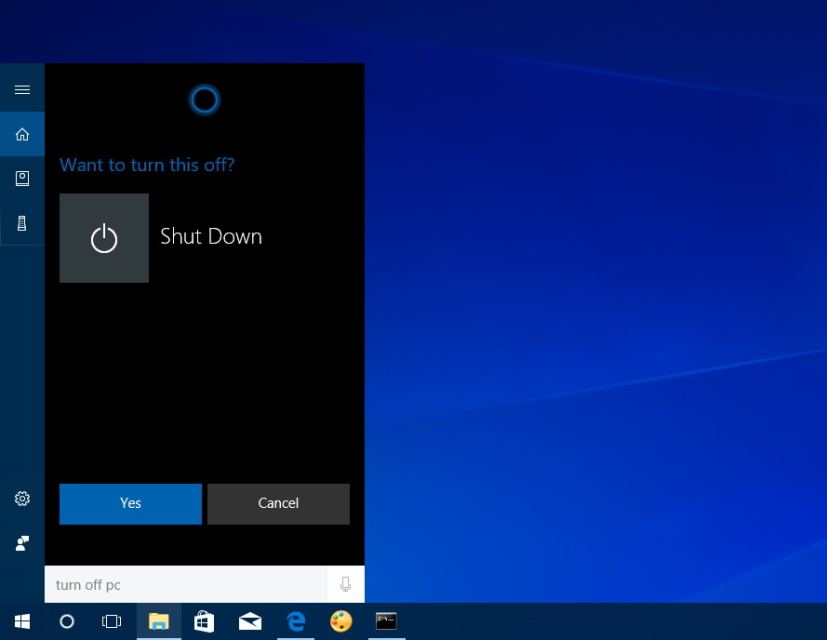Open the Cortana hamburger menu
Viewport: 827px width, 640px height.
[x=21, y=89]
